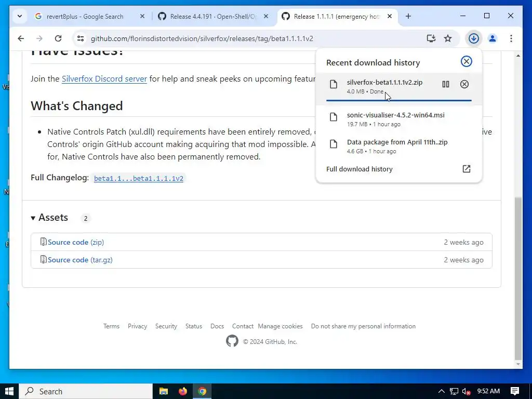Reload the current page
This screenshot has width=532, height=399.
click(58, 38)
